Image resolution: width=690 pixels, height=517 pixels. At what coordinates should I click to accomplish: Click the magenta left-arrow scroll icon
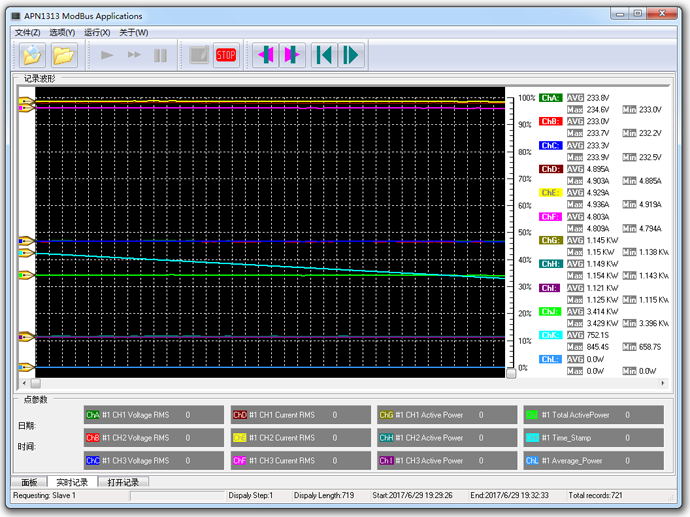point(265,55)
